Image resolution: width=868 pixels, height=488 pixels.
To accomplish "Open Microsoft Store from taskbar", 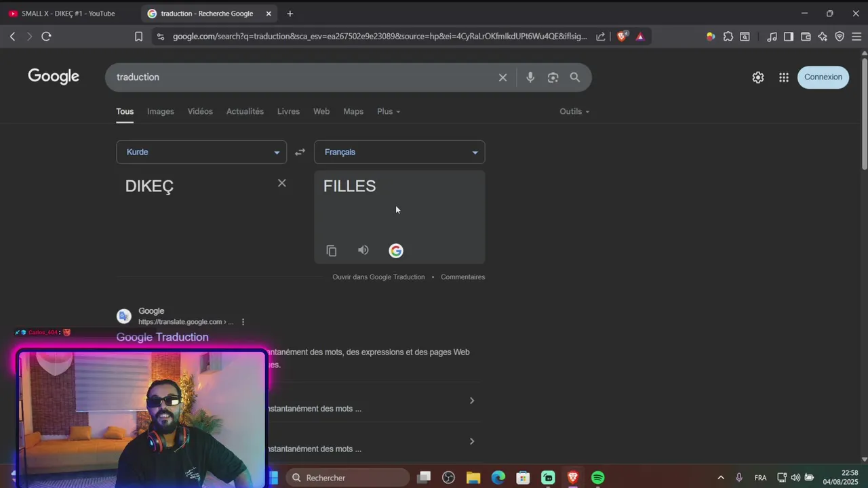I will [523, 478].
